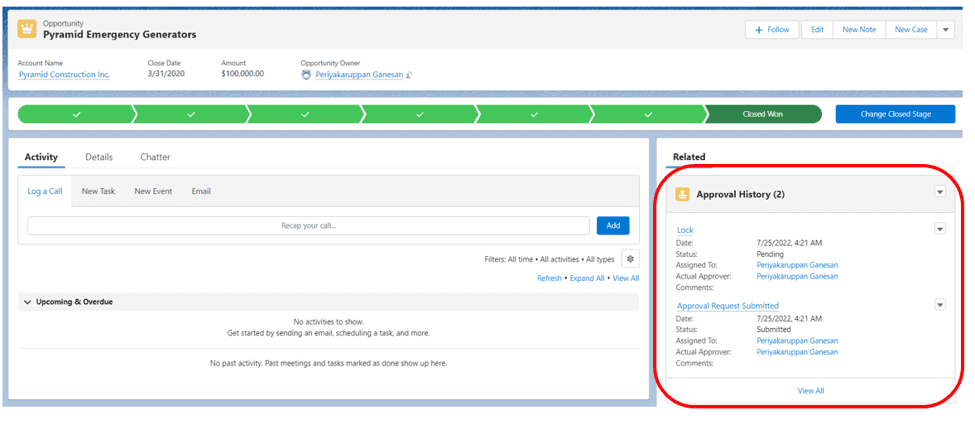Open the Pyramid Construction Inc. account link
The height and width of the screenshot is (425, 975).
(x=64, y=75)
